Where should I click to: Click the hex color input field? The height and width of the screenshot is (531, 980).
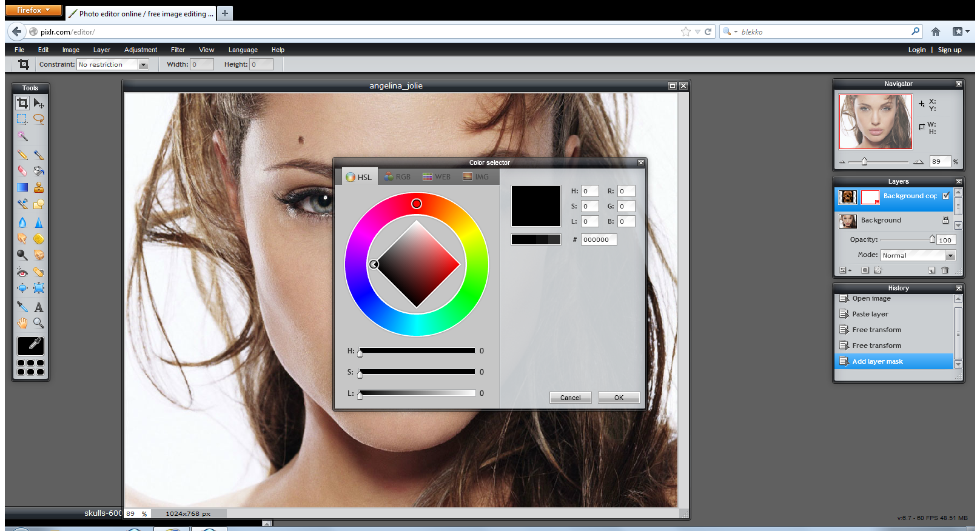[599, 239]
